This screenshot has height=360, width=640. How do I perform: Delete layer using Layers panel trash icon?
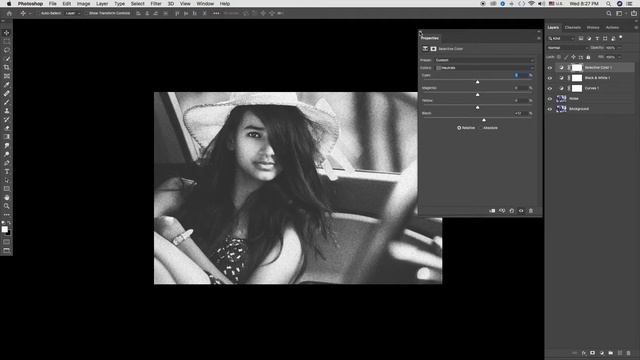coord(629,353)
